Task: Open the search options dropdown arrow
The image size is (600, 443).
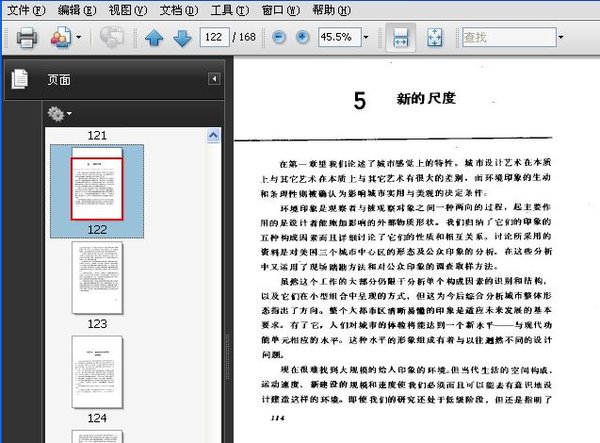Action: (x=561, y=37)
